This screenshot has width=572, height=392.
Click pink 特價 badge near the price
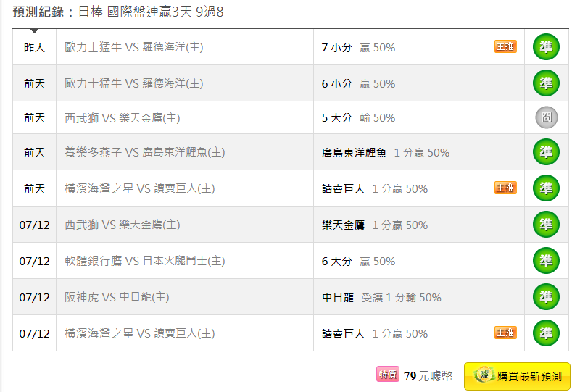pos(387,375)
